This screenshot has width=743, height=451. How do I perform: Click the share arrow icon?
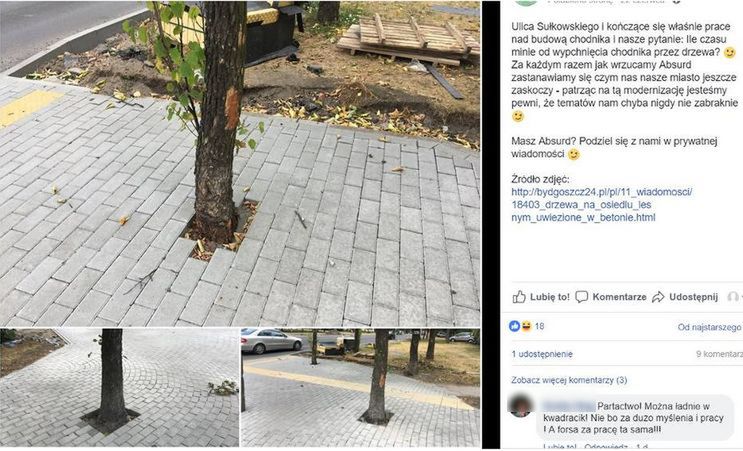point(658,297)
